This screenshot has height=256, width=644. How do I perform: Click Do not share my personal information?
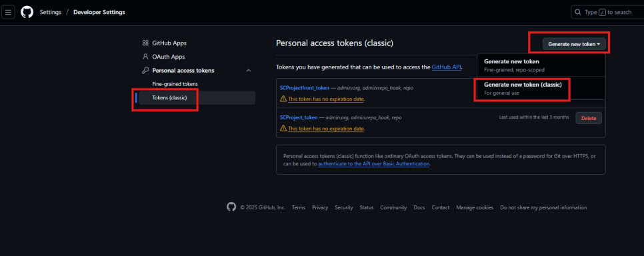tap(543, 207)
